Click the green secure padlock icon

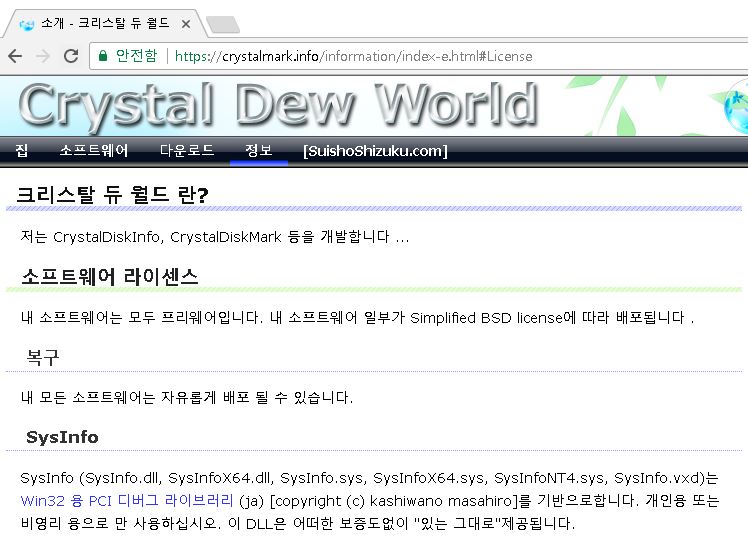103,56
